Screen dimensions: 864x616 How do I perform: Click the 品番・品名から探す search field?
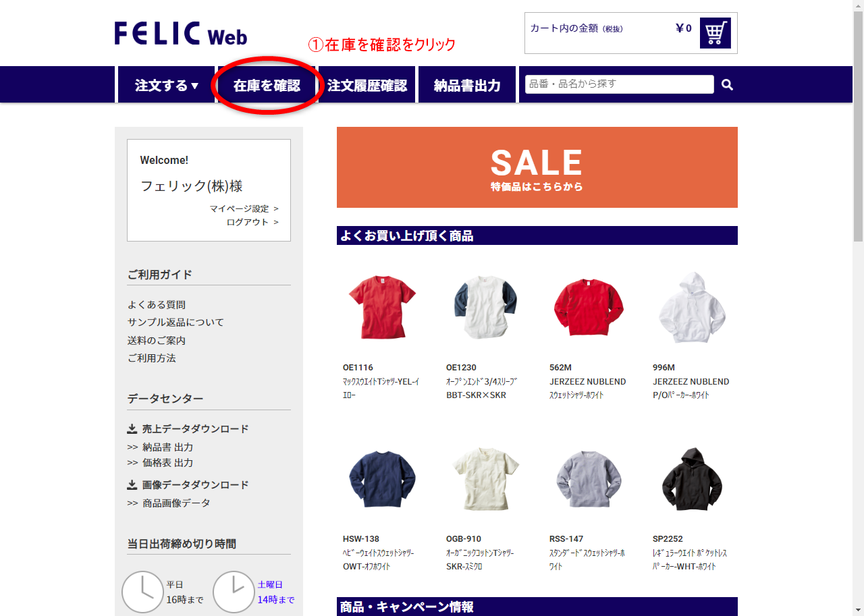point(619,84)
